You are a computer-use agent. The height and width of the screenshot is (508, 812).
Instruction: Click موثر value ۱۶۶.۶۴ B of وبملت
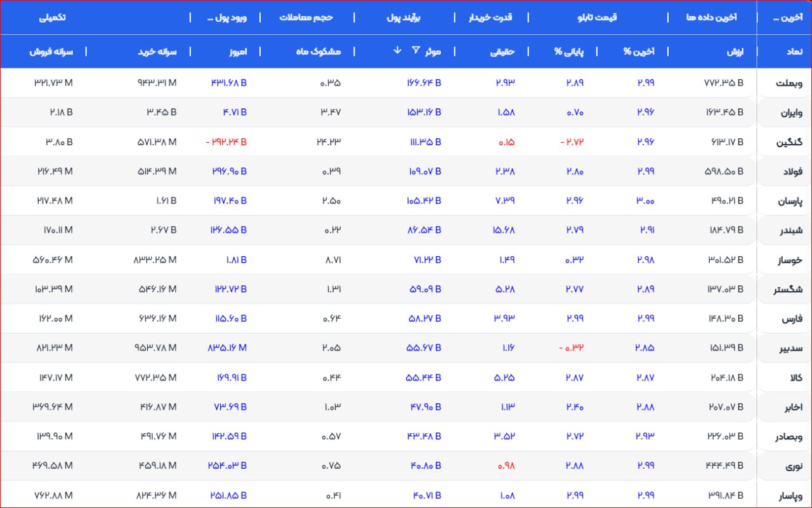tap(424, 82)
